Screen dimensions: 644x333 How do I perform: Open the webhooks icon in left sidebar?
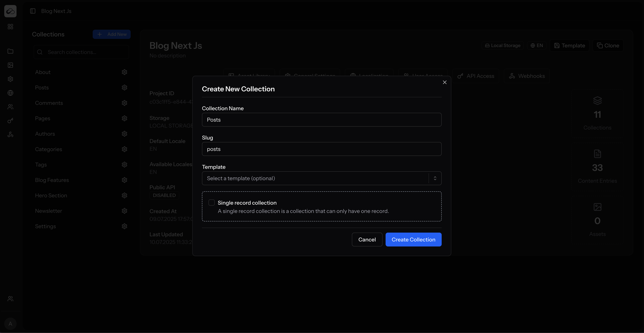click(10, 135)
